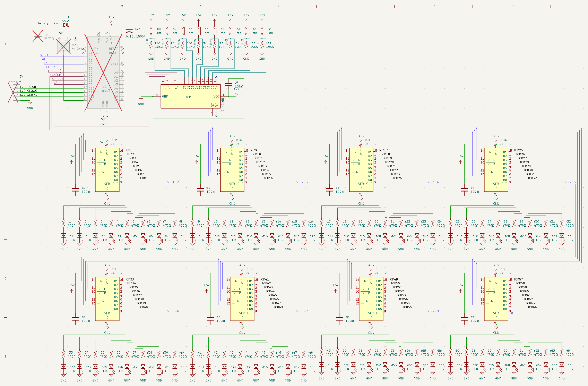Click the d64 LED symbol
The width and height of the screenshot is (588, 386).
[562, 365]
